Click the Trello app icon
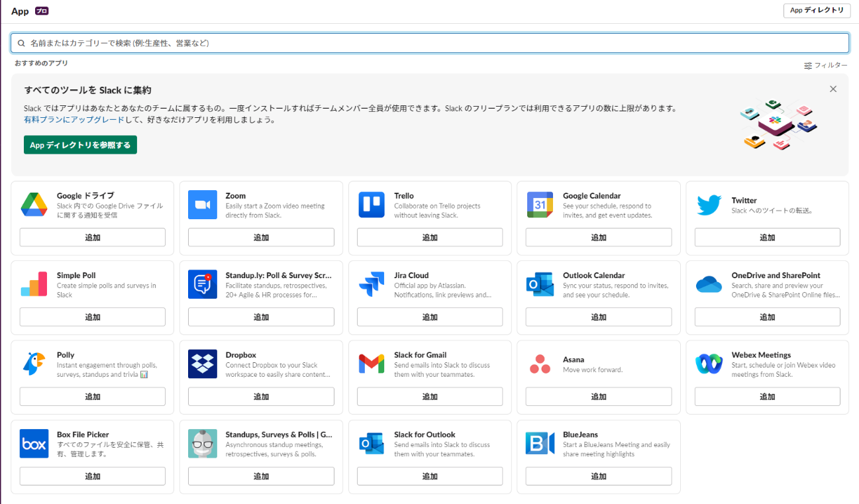Image resolution: width=859 pixels, height=504 pixels. point(372,205)
